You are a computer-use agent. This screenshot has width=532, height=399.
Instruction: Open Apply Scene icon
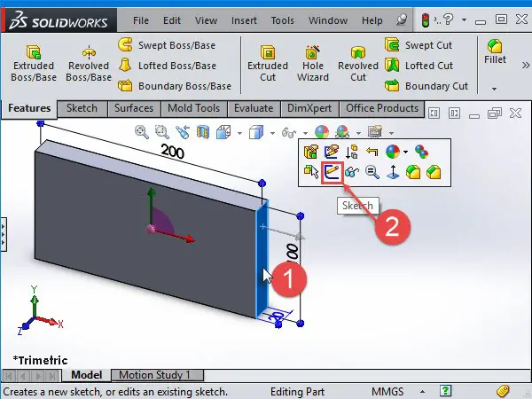pos(342,131)
